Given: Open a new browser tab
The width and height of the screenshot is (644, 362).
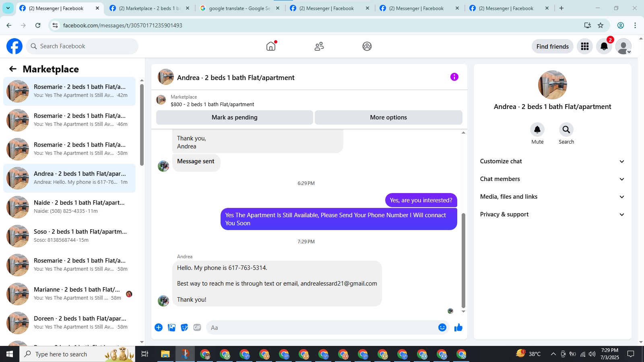Looking at the screenshot, I should point(561,8).
